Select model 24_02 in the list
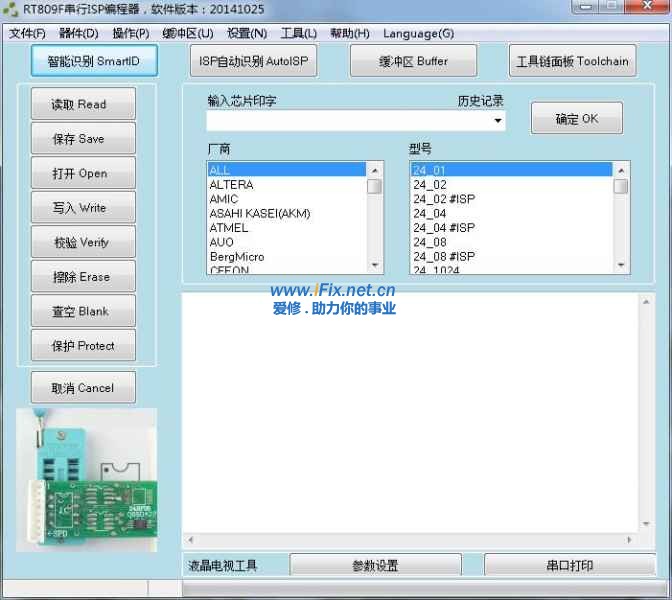The width and height of the screenshot is (672, 600). [x=511, y=185]
